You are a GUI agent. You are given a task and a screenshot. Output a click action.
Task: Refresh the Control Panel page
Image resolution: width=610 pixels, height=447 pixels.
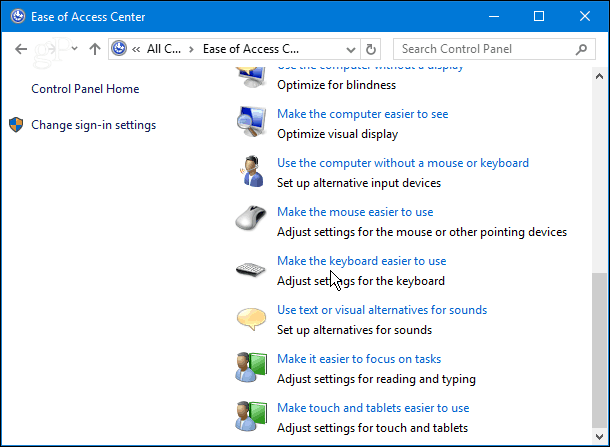(x=371, y=49)
